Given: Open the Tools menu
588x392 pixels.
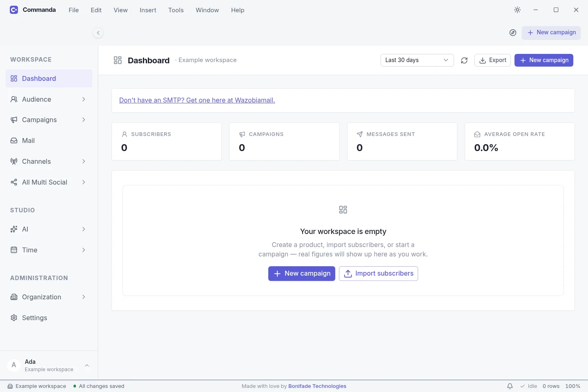Looking at the screenshot, I should click(176, 10).
